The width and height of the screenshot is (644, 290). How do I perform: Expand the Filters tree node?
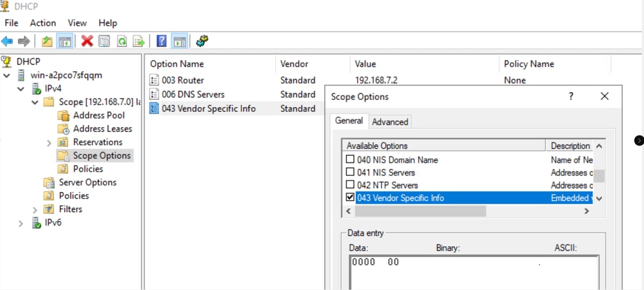(x=35, y=209)
